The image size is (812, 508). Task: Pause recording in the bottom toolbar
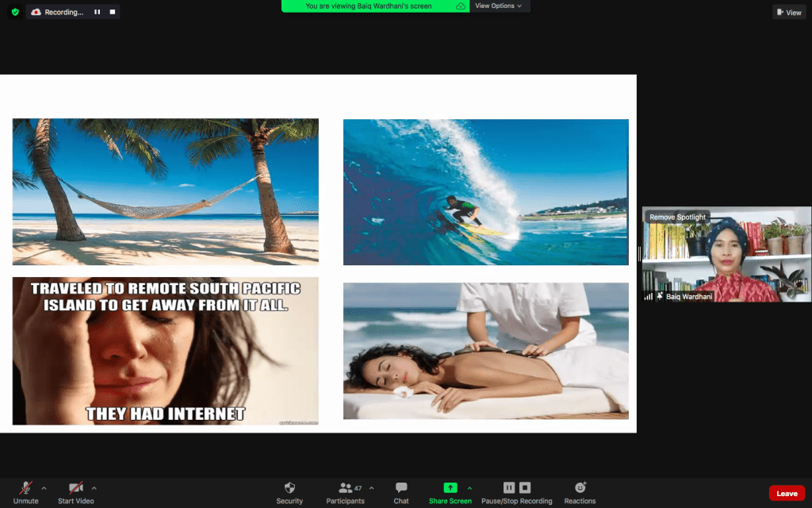point(509,487)
